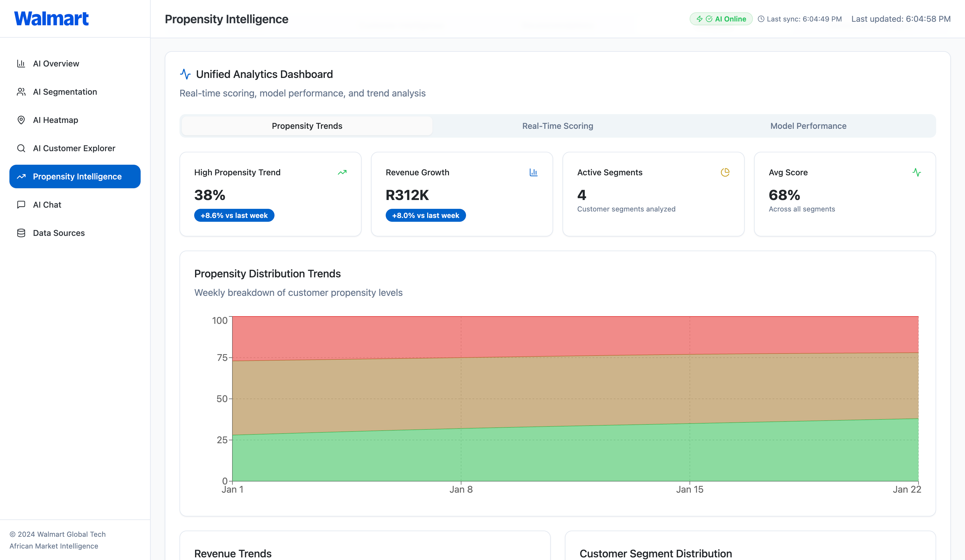Image resolution: width=965 pixels, height=560 pixels.
Task: Click the Jan 22 x-axis label
Action: (x=907, y=490)
